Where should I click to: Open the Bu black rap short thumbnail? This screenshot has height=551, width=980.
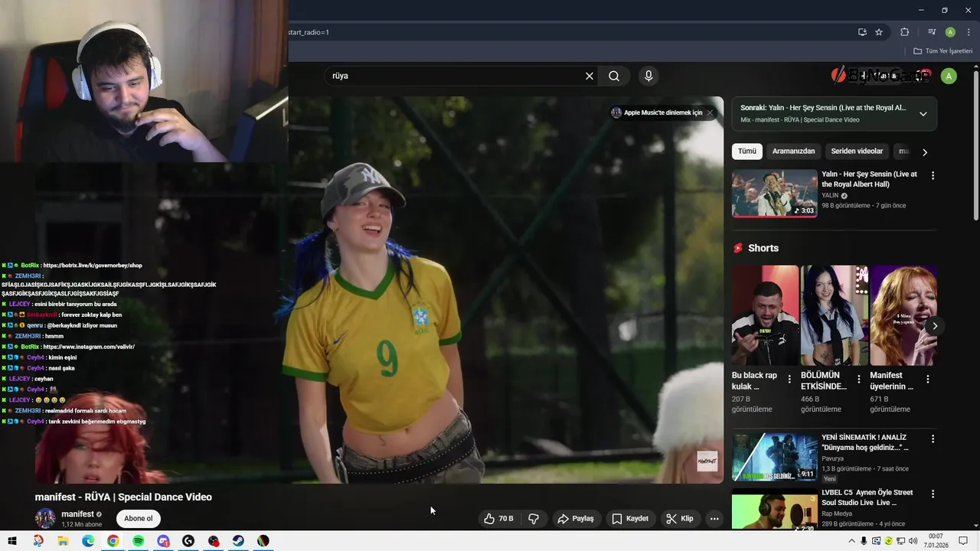(765, 315)
